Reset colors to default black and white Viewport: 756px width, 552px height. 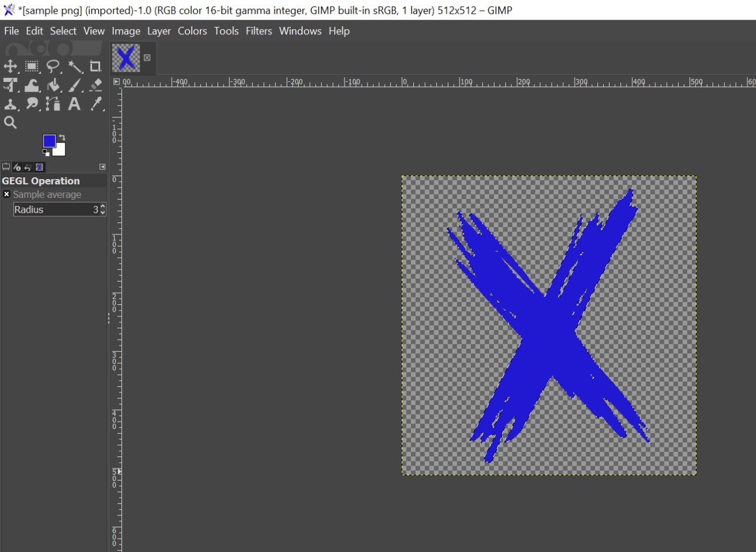(x=46, y=152)
